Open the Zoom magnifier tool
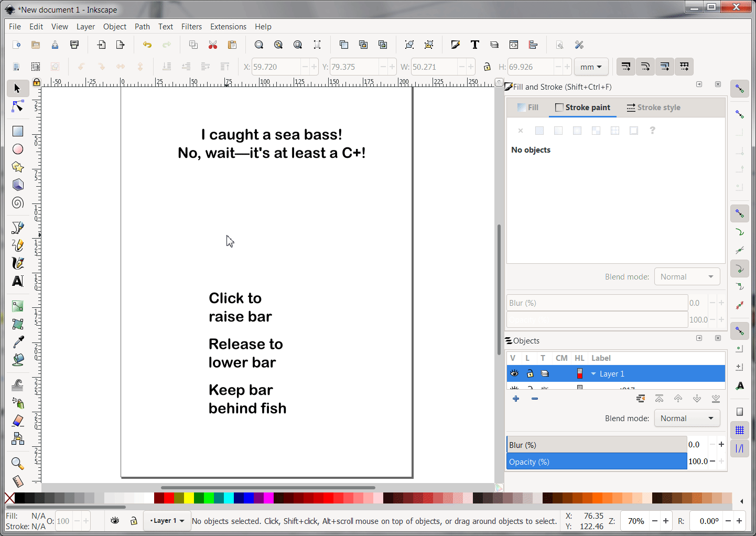756x536 pixels. click(x=17, y=464)
